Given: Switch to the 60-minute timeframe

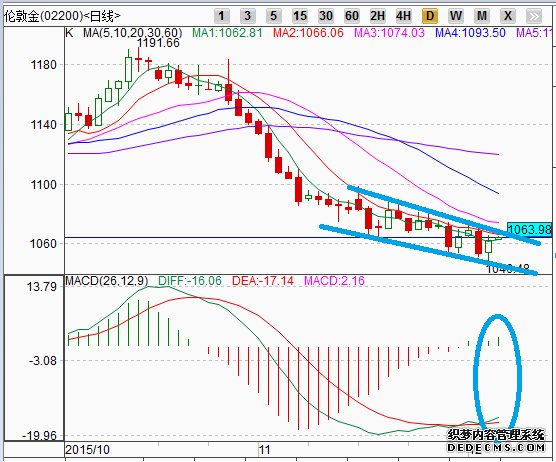Looking at the screenshot, I should [x=352, y=16].
